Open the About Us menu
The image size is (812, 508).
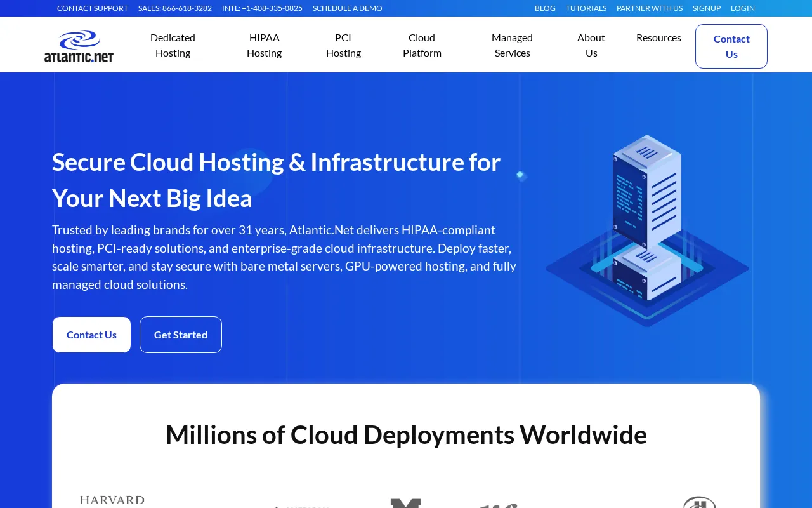(x=591, y=45)
